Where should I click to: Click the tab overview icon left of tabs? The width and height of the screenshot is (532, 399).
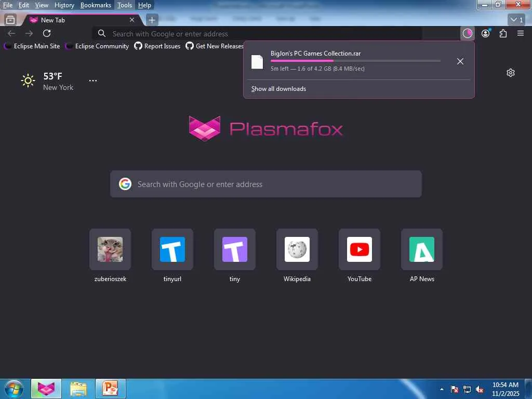tap(10, 20)
